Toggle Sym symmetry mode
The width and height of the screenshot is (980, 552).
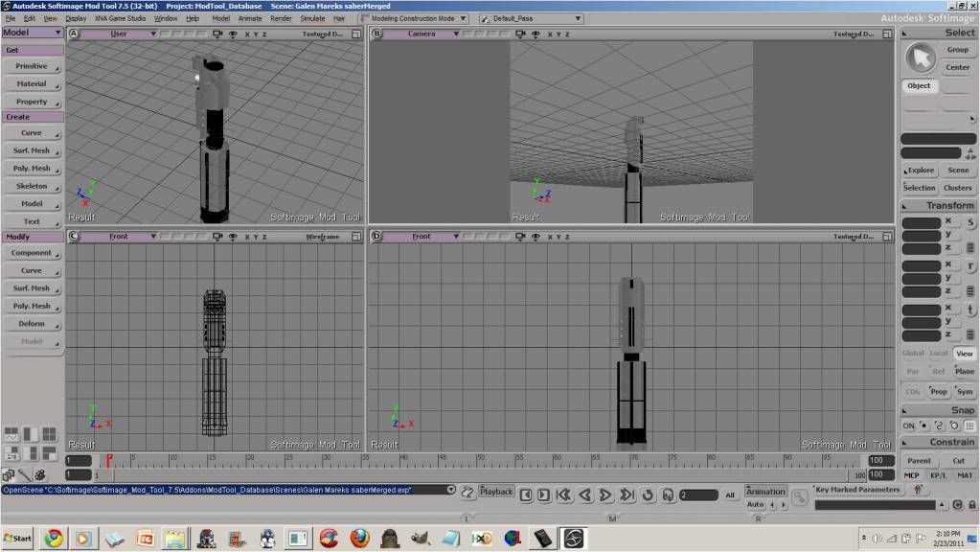click(x=965, y=391)
